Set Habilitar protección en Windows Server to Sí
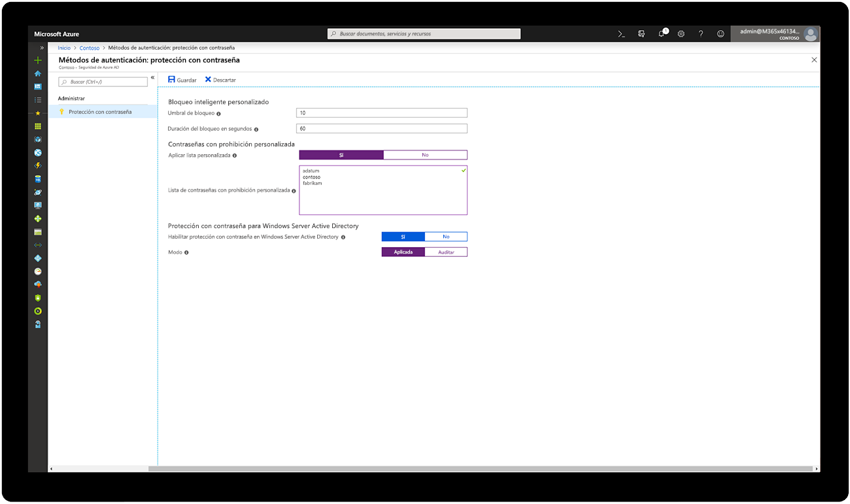Image resolution: width=850 pixels, height=504 pixels. (x=403, y=237)
